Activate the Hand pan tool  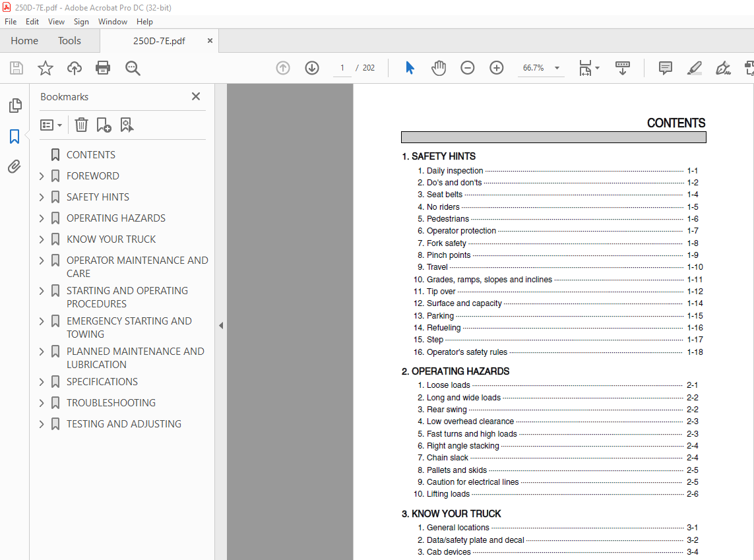pyautogui.click(x=439, y=68)
